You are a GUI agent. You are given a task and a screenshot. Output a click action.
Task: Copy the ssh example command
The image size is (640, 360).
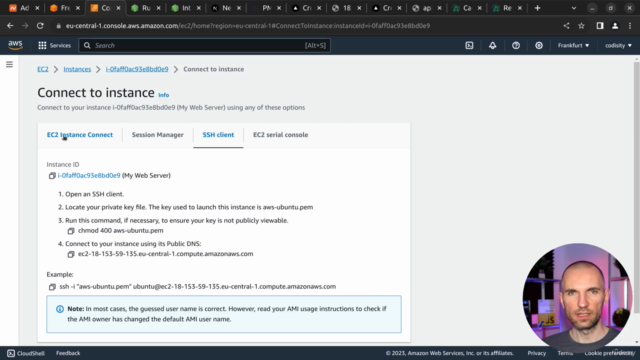[52, 287]
